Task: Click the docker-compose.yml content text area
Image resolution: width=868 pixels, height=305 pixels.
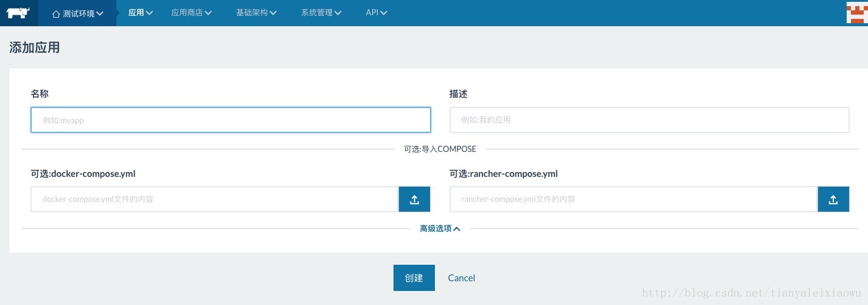Action: pyautogui.click(x=215, y=199)
